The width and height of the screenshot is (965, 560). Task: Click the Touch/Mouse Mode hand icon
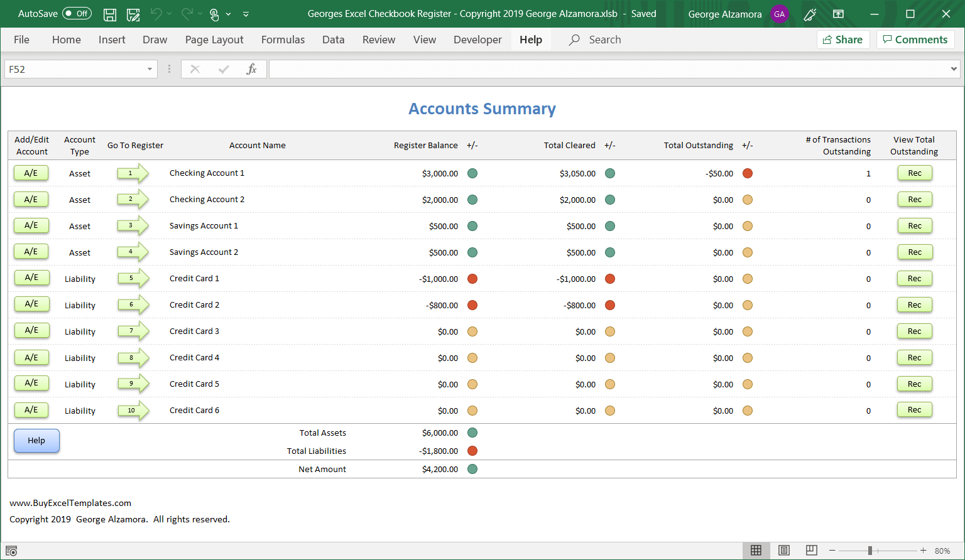tap(214, 14)
